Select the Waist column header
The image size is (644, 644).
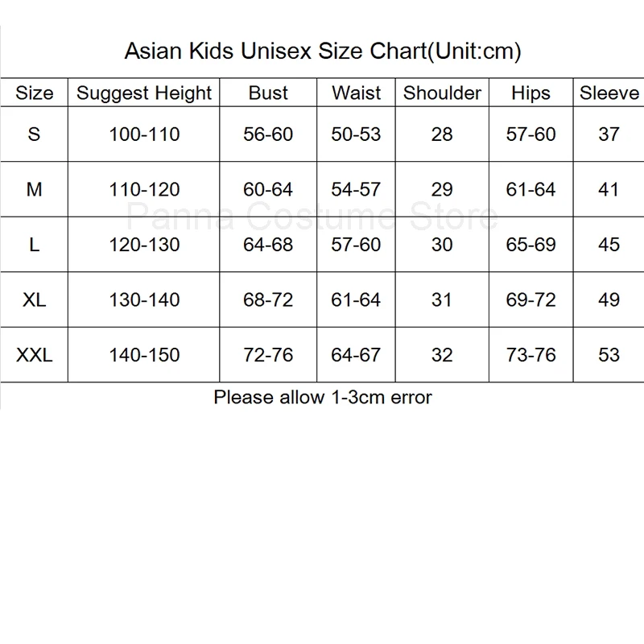coord(356,93)
